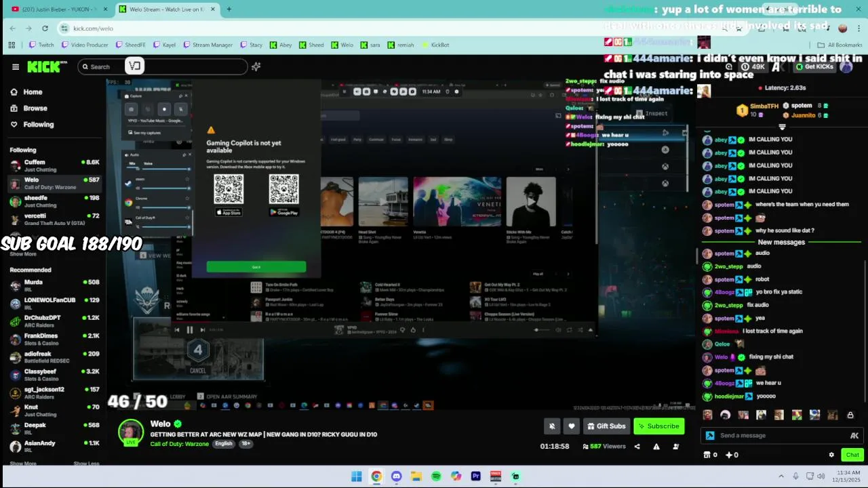
Task: Click Call of Duty: Warzone category link
Action: pyautogui.click(x=180, y=444)
